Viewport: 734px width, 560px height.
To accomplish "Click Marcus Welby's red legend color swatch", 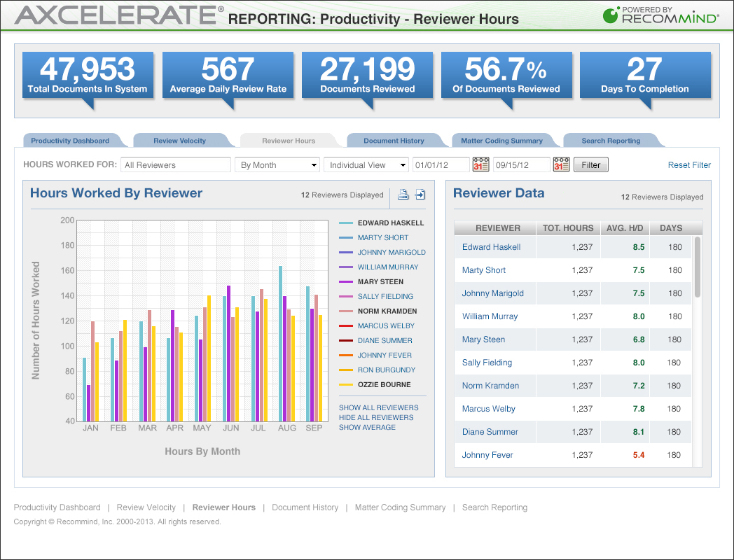I will pyautogui.click(x=346, y=326).
